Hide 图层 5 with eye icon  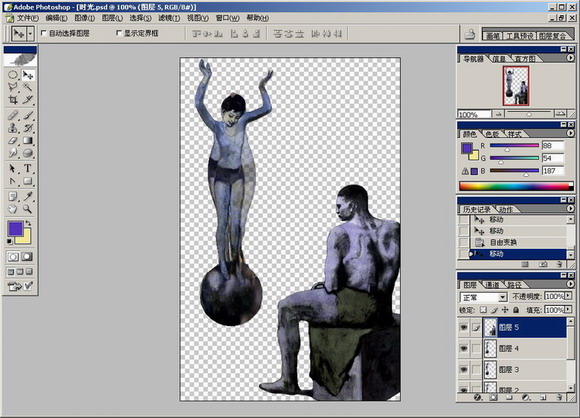point(463,327)
